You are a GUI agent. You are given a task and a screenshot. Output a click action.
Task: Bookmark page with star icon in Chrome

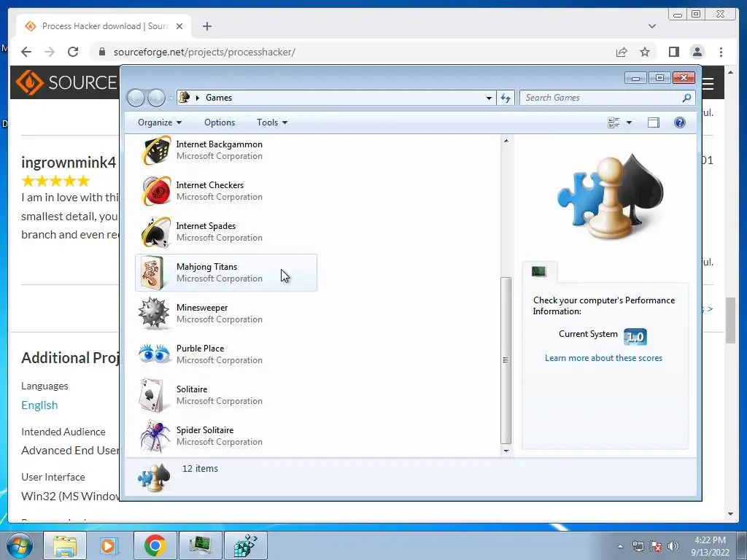point(645,52)
